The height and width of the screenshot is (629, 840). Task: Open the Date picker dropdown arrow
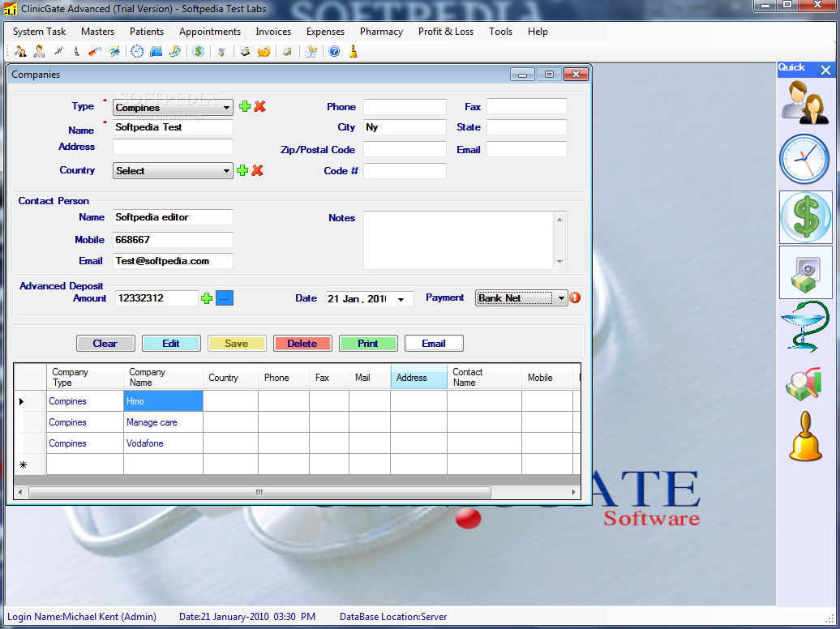[401, 299]
